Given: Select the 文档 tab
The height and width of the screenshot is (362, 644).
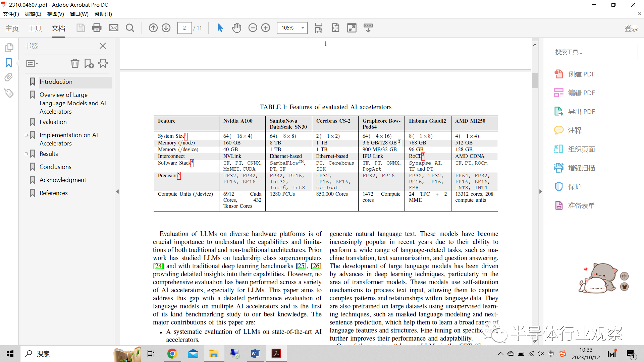Looking at the screenshot, I should (x=58, y=28).
